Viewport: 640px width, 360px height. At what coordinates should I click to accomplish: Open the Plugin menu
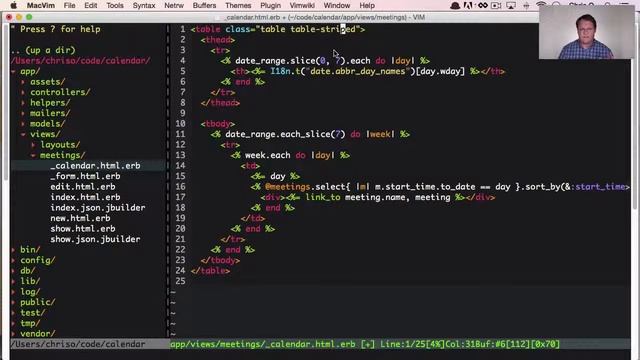pyautogui.click(x=270, y=5)
